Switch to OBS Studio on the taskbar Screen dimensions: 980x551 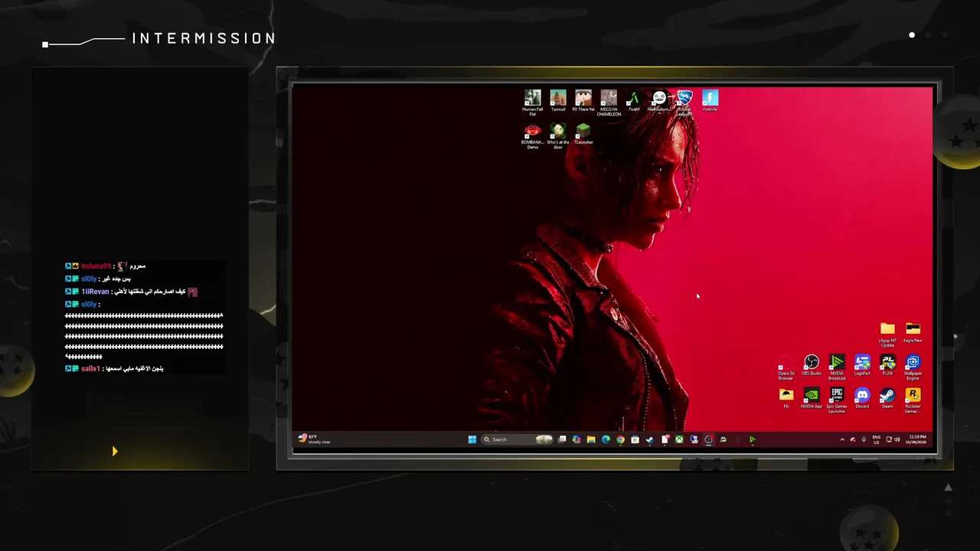click(x=708, y=439)
